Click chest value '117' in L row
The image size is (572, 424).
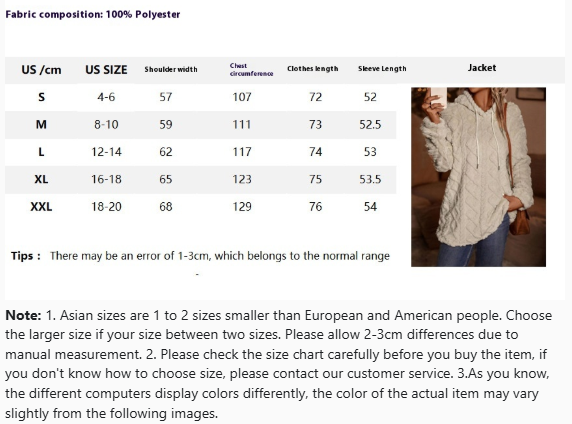point(242,152)
